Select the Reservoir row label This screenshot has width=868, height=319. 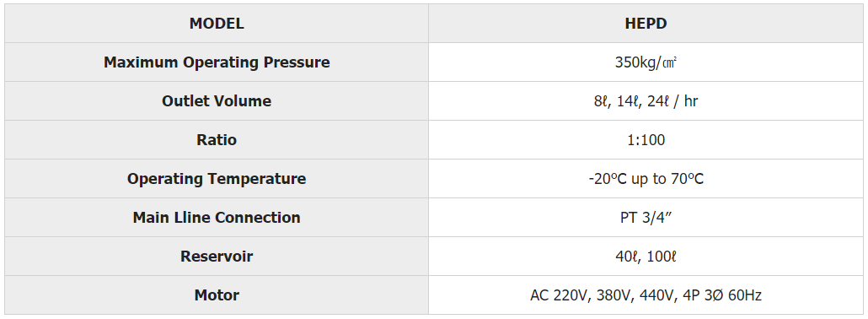pos(217,257)
